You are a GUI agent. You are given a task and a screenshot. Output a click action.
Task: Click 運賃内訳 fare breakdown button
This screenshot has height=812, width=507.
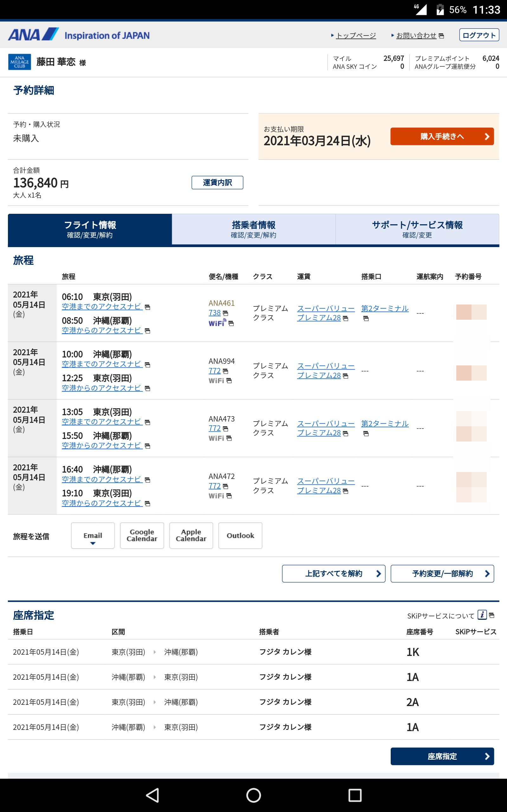pyautogui.click(x=217, y=182)
